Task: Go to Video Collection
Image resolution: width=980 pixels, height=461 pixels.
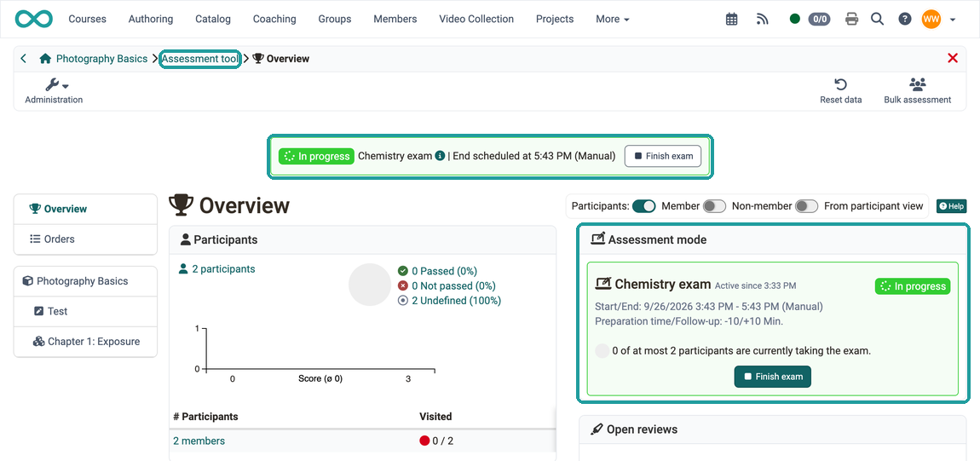Action: pyautogui.click(x=476, y=20)
